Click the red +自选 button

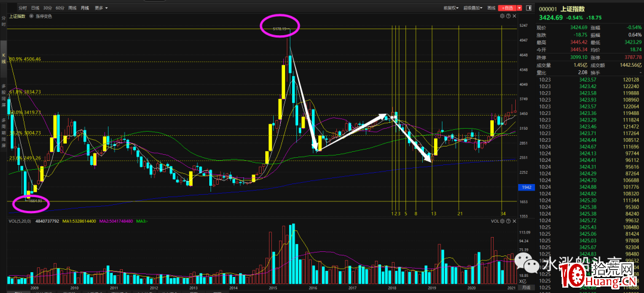(x=507, y=8)
